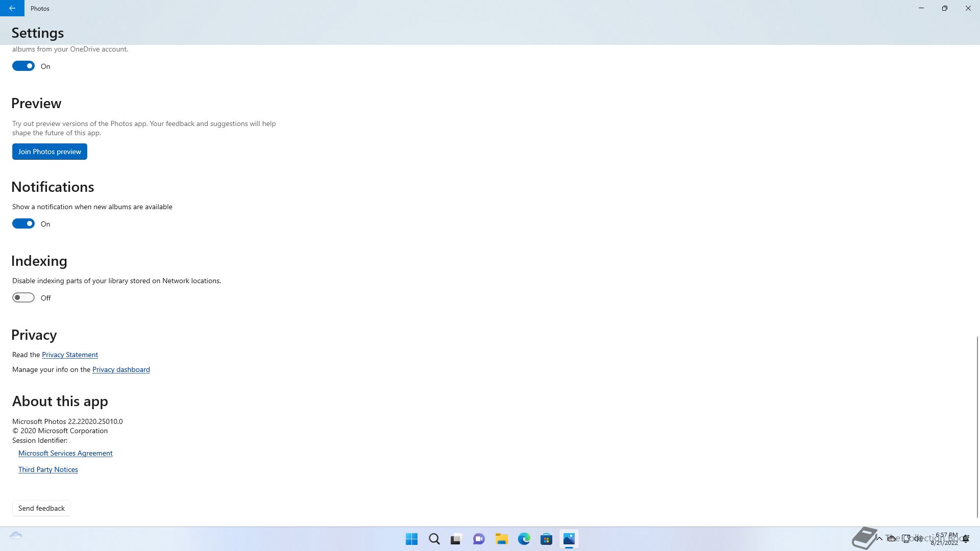
Task: Click the vertical scrollbar thumb
Action: (x=977, y=427)
